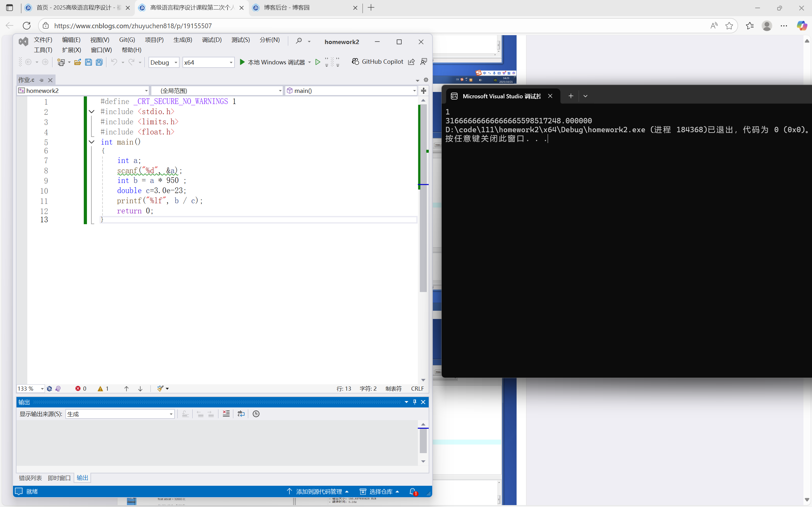Click the clear all output icon
This screenshot has height=507, width=812.
[226, 414]
